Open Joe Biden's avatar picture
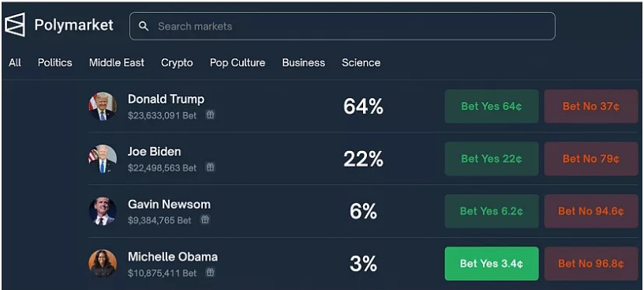The width and height of the screenshot is (644, 290). pyautogui.click(x=103, y=159)
